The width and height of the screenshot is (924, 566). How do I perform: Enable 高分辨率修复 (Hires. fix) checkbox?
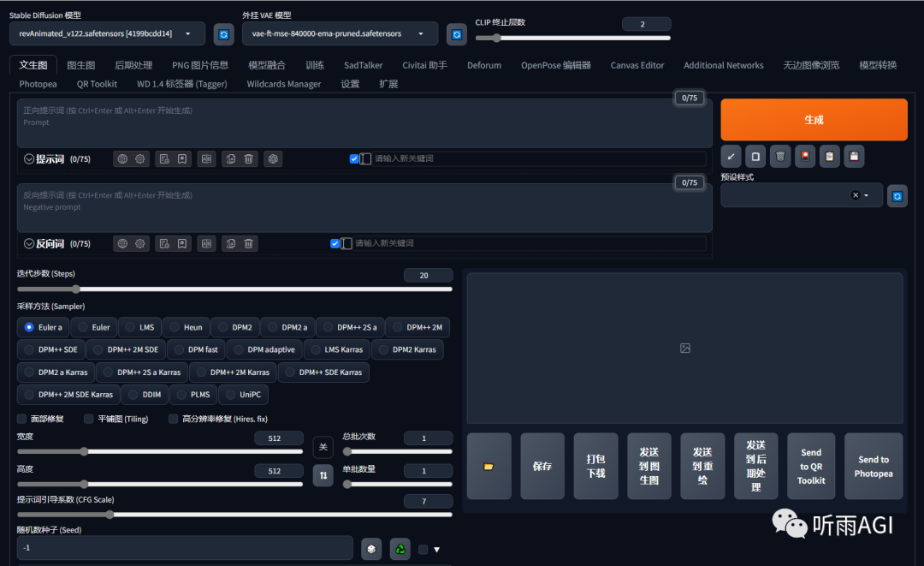point(173,419)
